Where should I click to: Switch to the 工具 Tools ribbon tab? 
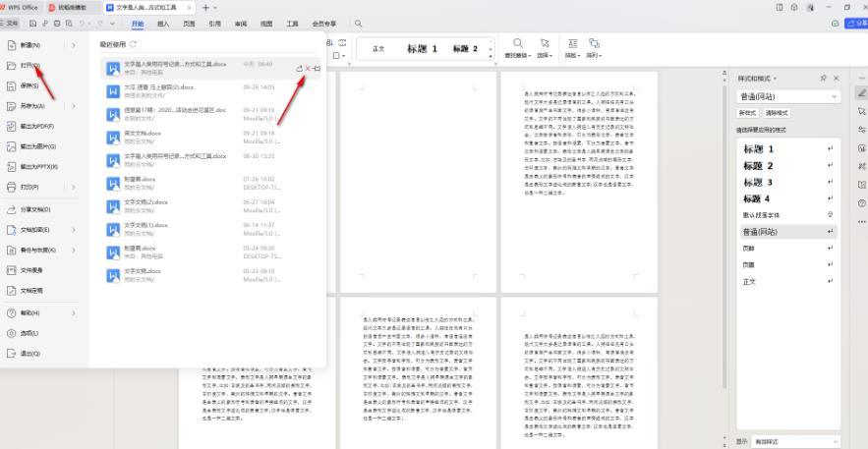pyautogui.click(x=292, y=24)
